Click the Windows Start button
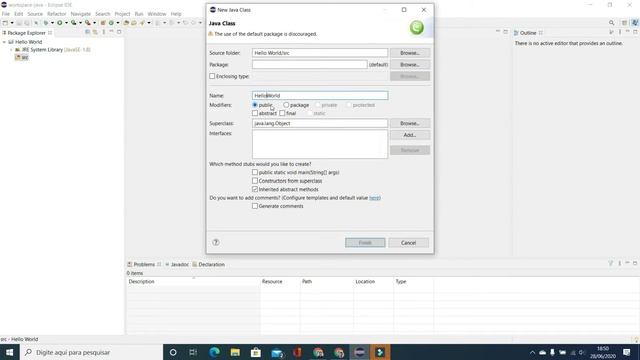Image resolution: width=640 pixels, height=360 pixels. click(x=9, y=352)
